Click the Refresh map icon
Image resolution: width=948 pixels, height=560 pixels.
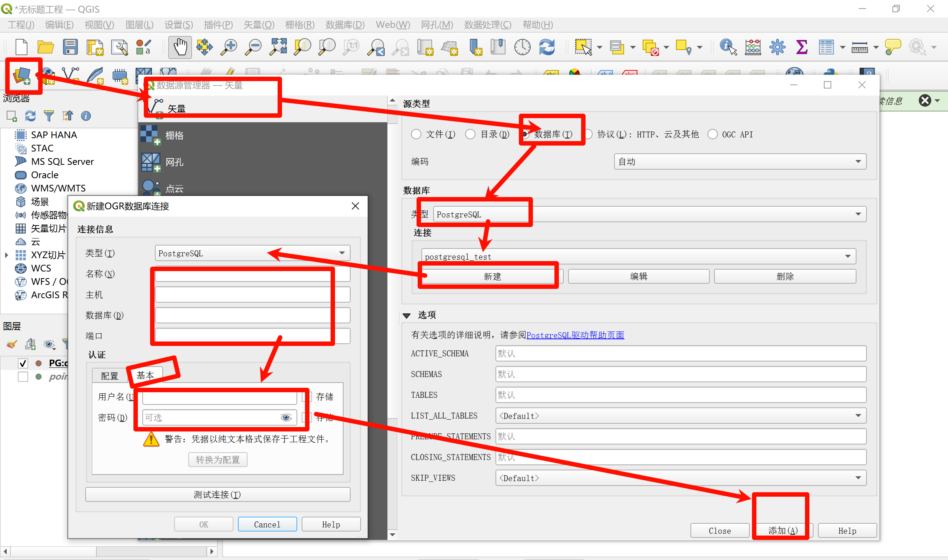(x=547, y=47)
